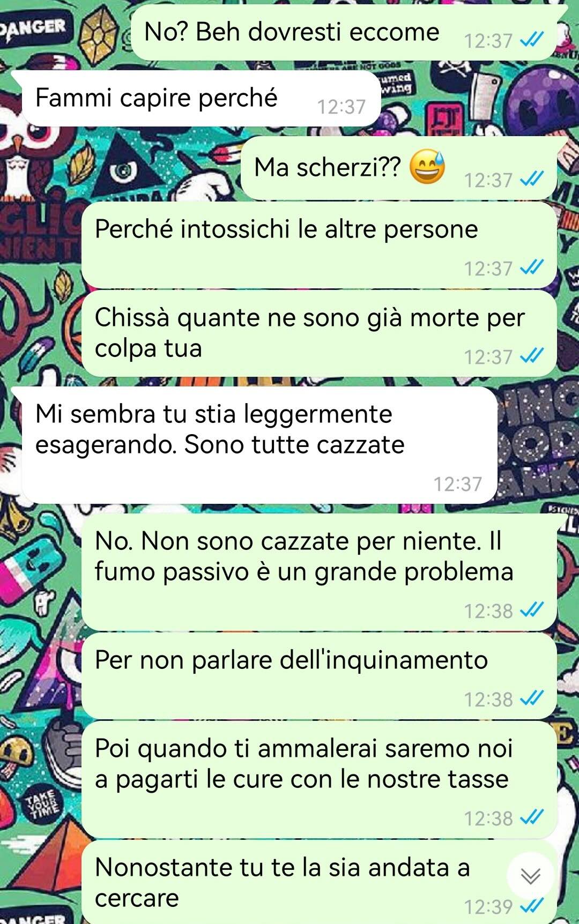This screenshot has width=579, height=924.
Task: Select 'Per non parlare dell'inquinamento' message
Action: click(319, 676)
